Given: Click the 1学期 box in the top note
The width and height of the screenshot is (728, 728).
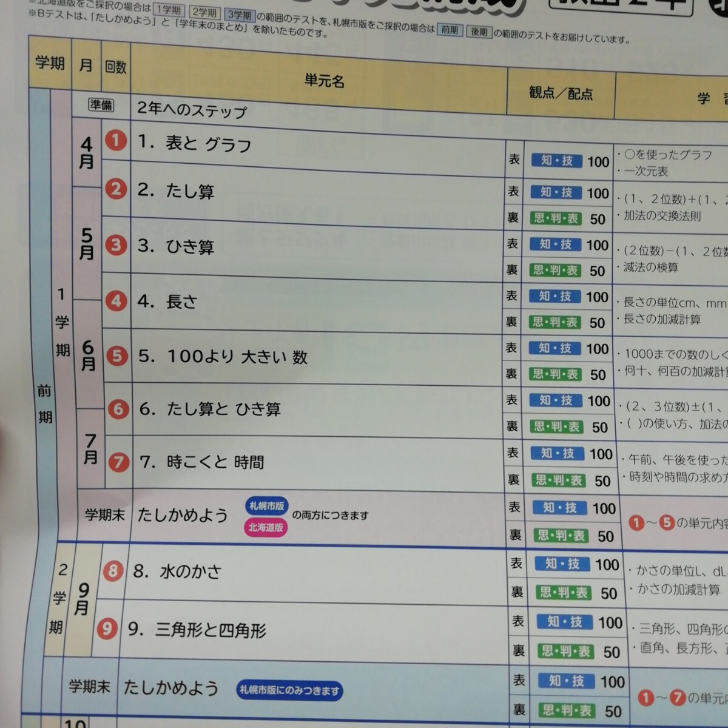Looking at the screenshot, I should tap(169, 10).
